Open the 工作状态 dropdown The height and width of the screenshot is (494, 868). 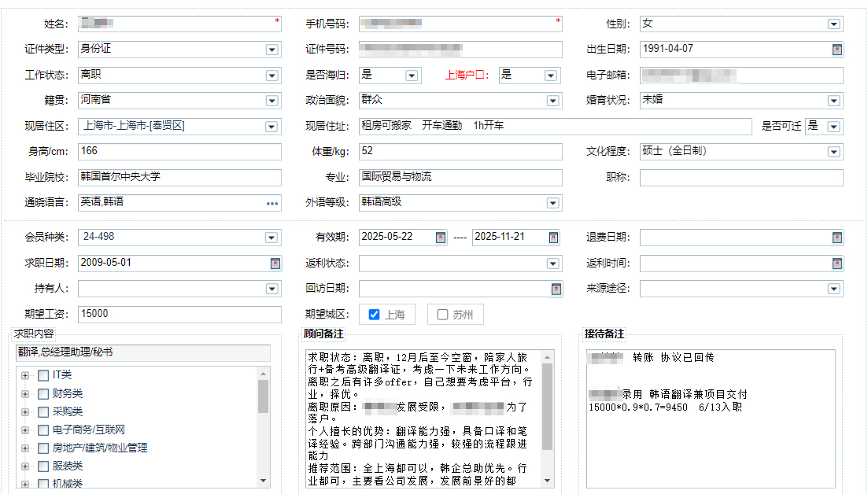(x=271, y=76)
